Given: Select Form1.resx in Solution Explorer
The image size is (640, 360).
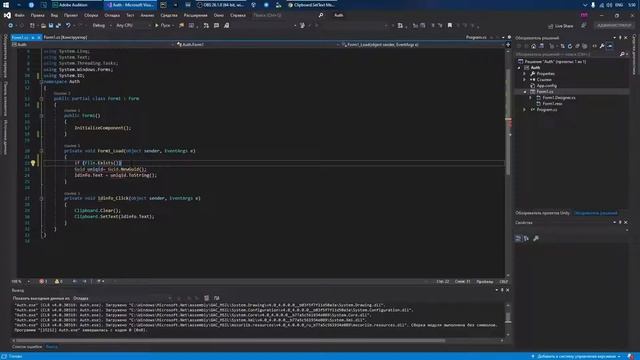Looking at the screenshot, I should (x=552, y=104).
